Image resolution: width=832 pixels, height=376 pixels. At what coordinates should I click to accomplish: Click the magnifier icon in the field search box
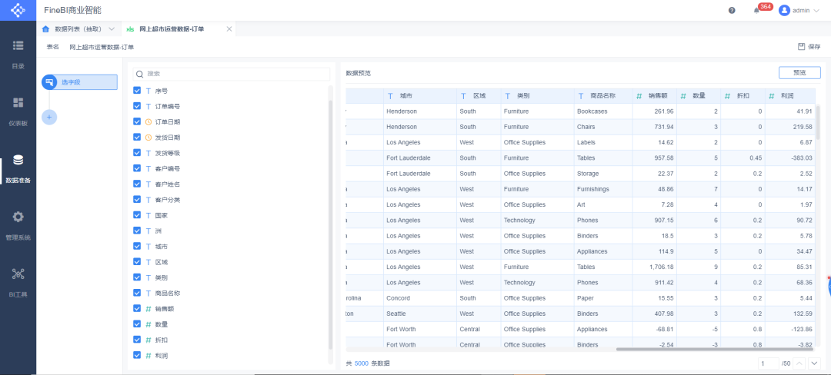[x=140, y=74]
